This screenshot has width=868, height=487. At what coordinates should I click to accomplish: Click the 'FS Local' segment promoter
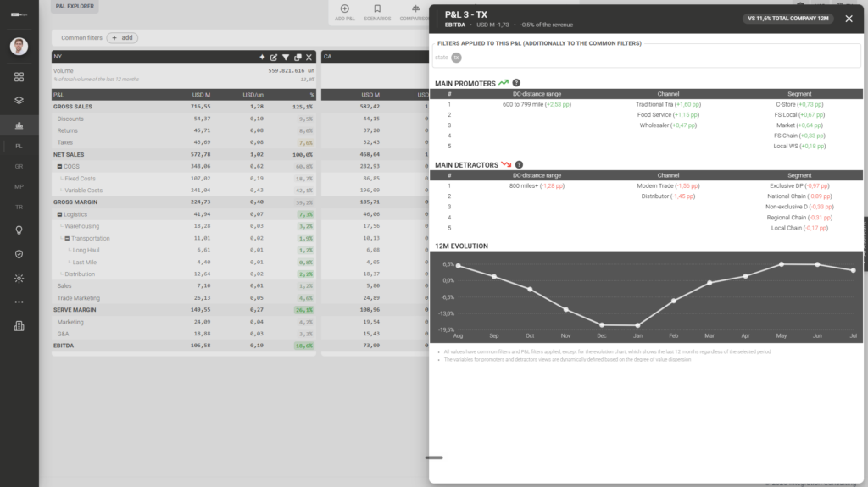click(x=799, y=115)
